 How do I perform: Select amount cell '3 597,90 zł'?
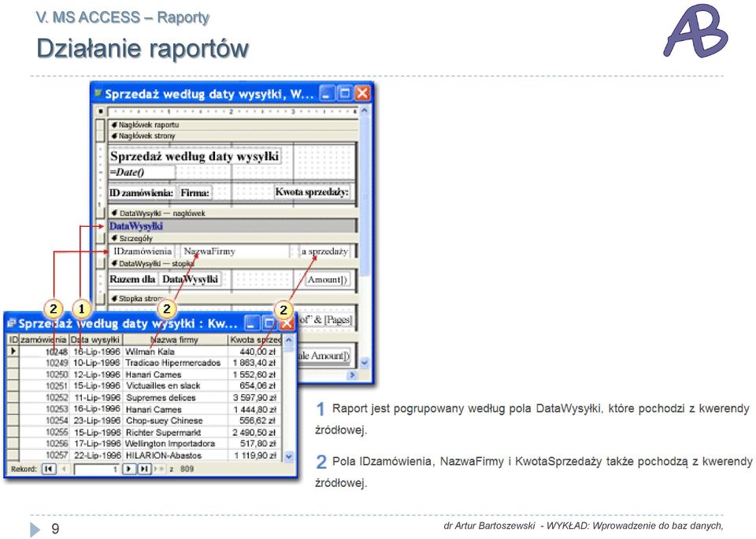click(254, 398)
